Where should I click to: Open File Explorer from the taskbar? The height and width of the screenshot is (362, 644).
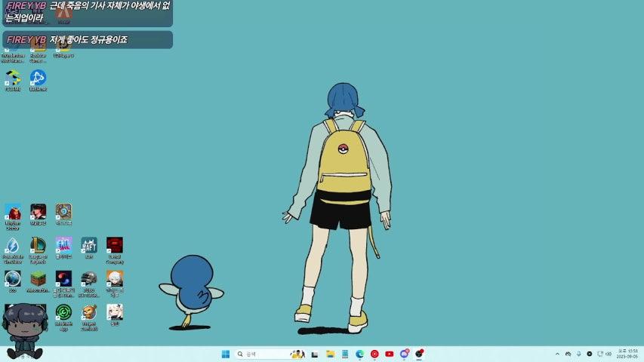click(x=330, y=354)
